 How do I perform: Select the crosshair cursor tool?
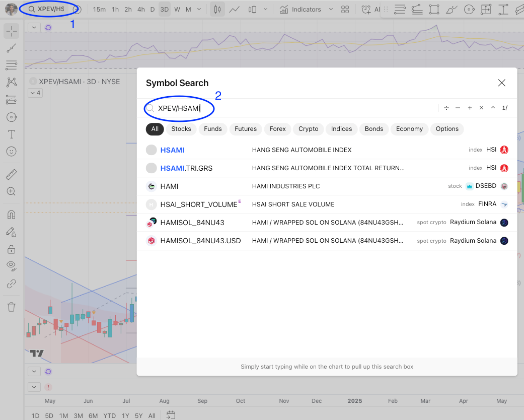[x=12, y=31]
